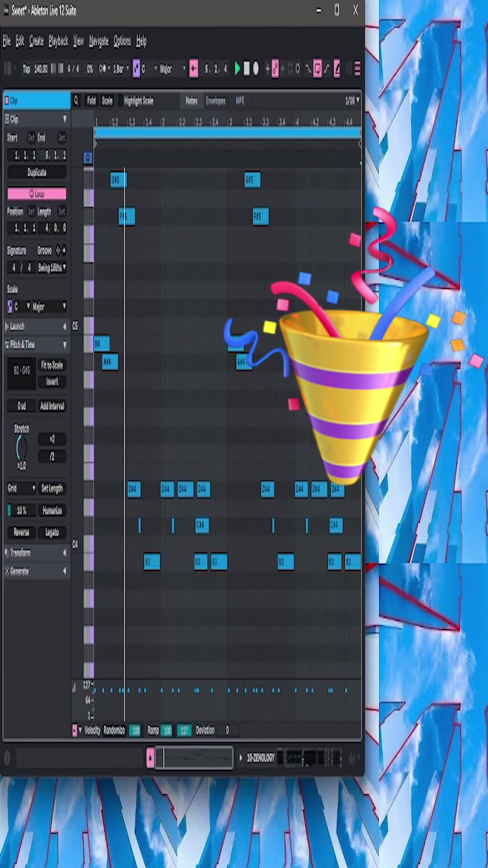
Task: Click the pink clip overview toggle at bottom
Action: point(150,758)
